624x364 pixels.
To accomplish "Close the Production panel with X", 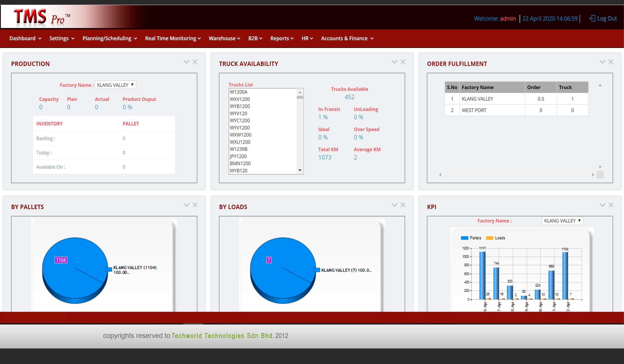I will pos(195,62).
